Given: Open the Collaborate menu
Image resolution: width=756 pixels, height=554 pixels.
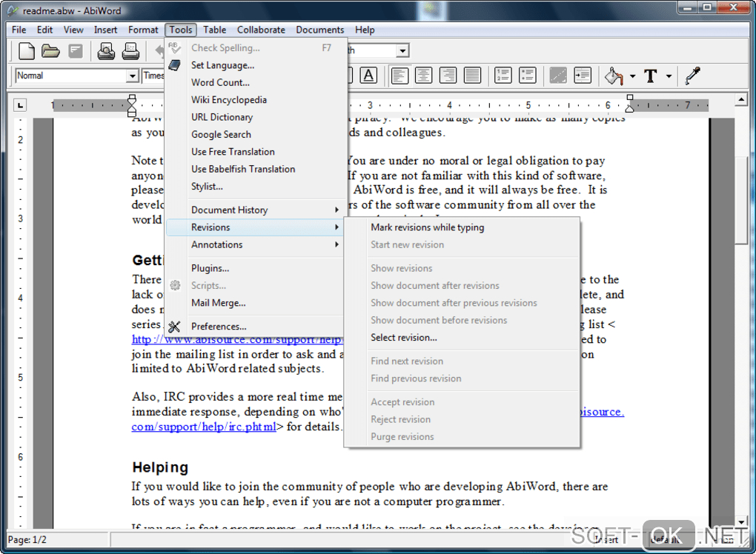Looking at the screenshot, I should pyautogui.click(x=261, y=30).
